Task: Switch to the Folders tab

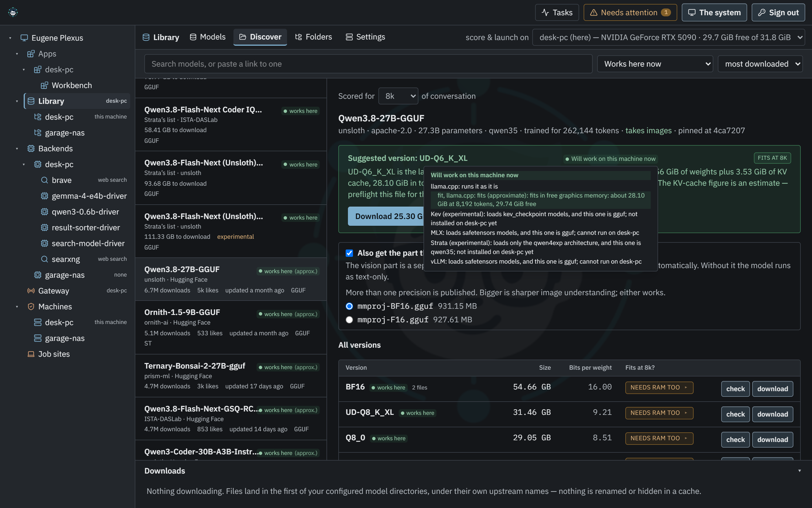Action: (x=314, y=37)
